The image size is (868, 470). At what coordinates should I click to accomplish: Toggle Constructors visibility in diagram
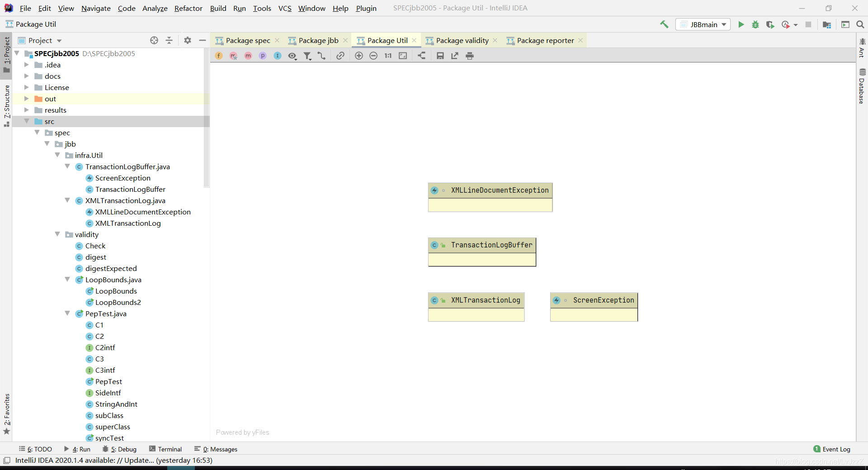[x=233, y=56]
